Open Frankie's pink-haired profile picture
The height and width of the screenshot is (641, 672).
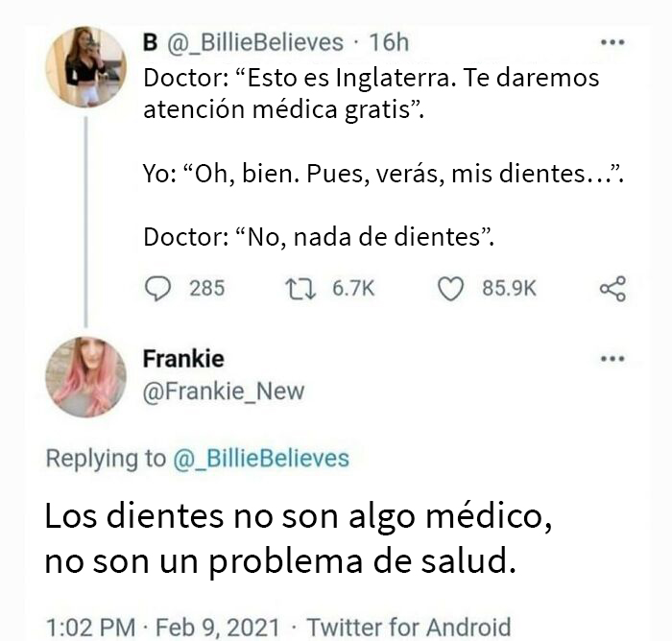click(85, 377)
